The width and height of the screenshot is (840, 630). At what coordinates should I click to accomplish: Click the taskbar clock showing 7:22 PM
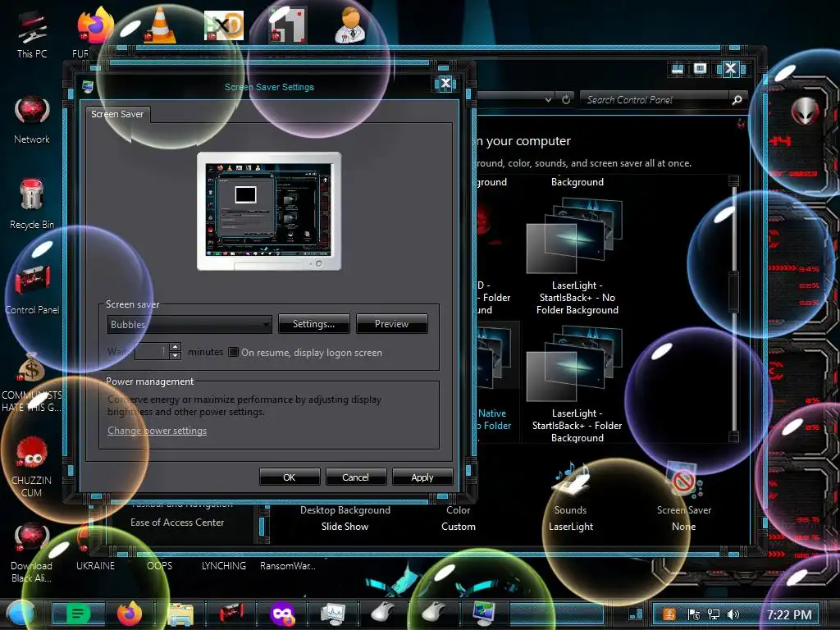789,614
